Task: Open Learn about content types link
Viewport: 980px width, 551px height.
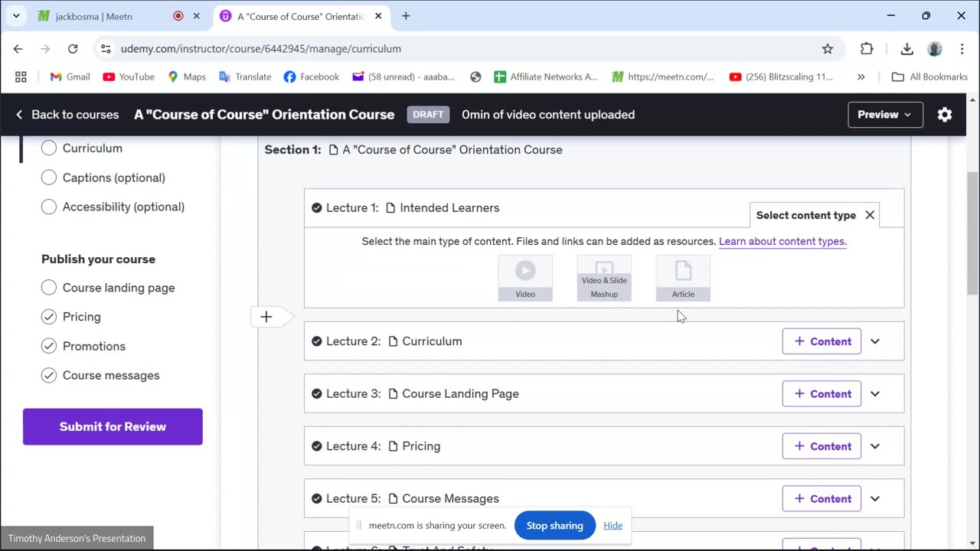Action: (x=782, y=241)
